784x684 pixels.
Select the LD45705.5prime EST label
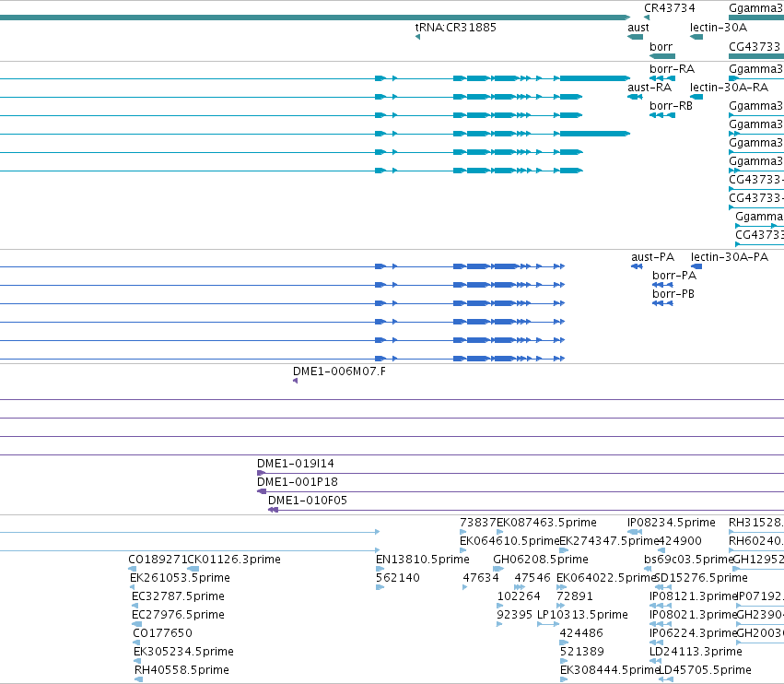coord(705,670)
